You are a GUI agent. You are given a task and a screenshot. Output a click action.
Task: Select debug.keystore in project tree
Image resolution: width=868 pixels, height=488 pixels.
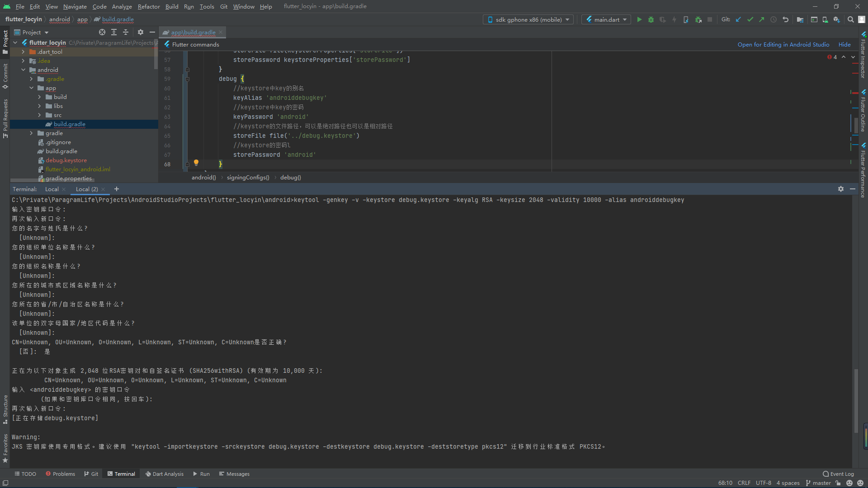tap(66, 160)
